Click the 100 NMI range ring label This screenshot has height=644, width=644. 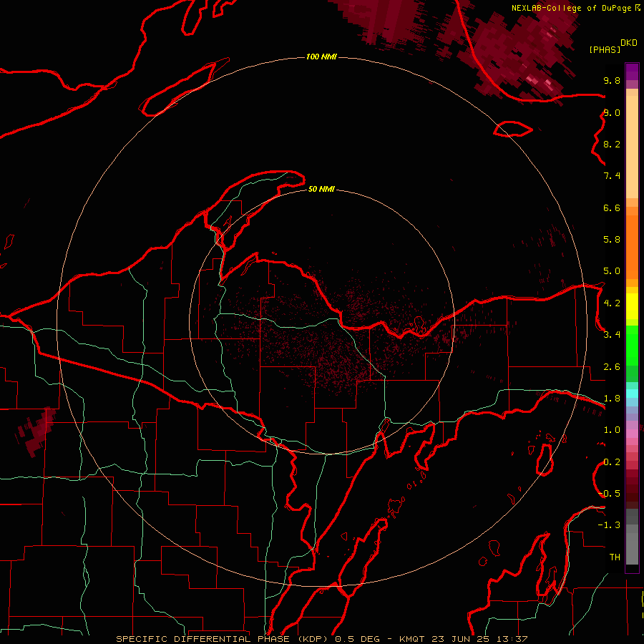point(321,57)
